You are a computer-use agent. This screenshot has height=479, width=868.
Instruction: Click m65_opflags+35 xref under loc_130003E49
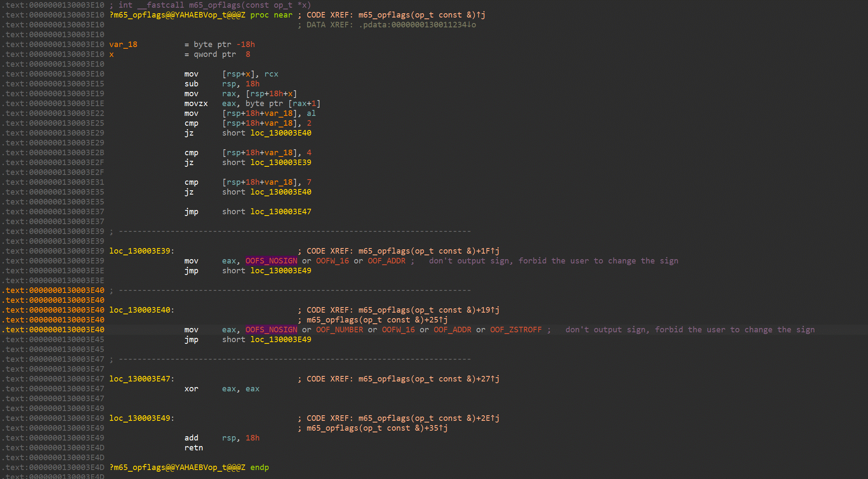[376, 428]
